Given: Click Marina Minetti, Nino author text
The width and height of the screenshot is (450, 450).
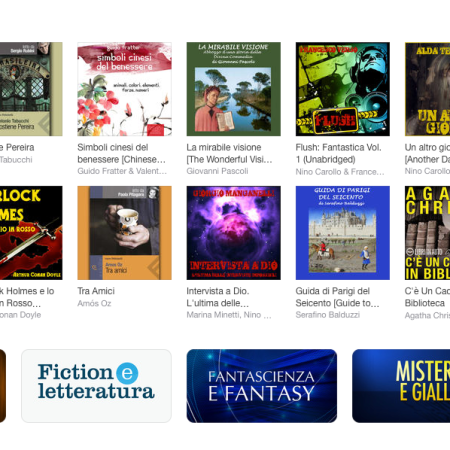Looking at the screenshot, I should [x=229, y=315].
